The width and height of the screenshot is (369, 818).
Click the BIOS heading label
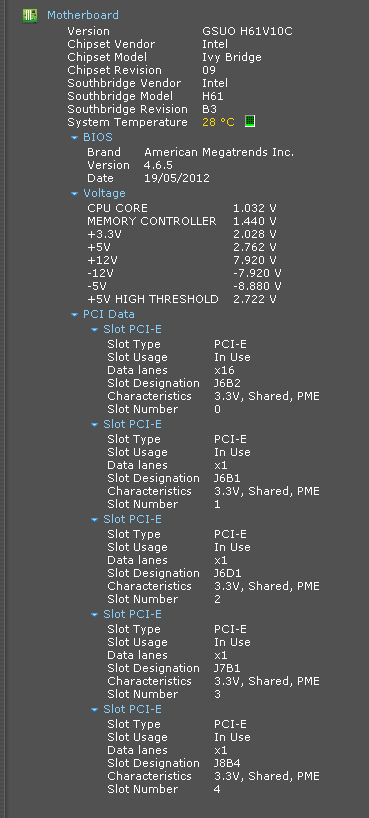(98, 137)
